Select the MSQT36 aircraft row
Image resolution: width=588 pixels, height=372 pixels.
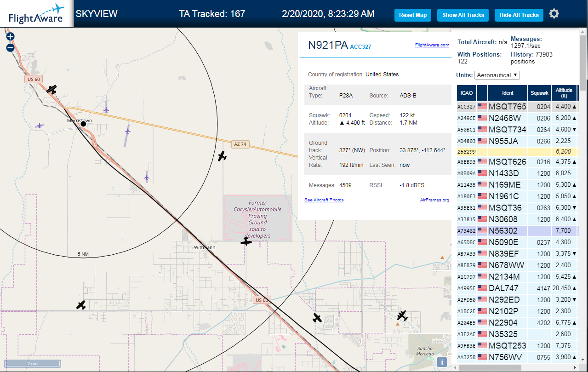517,208
